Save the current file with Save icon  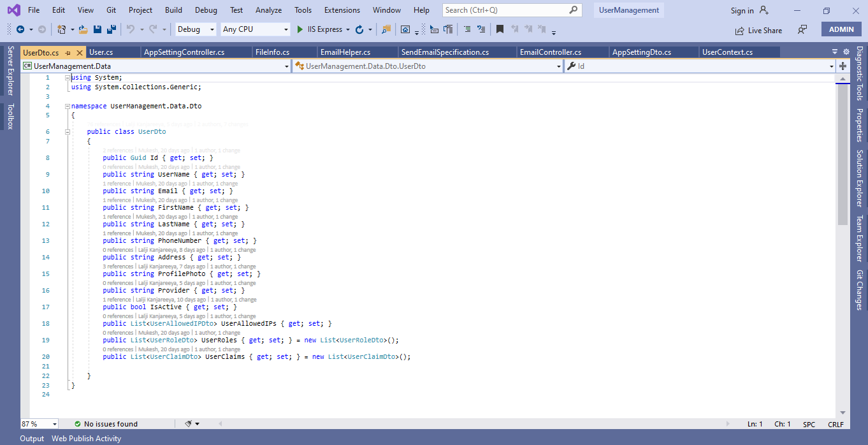(x=98, y=29)
